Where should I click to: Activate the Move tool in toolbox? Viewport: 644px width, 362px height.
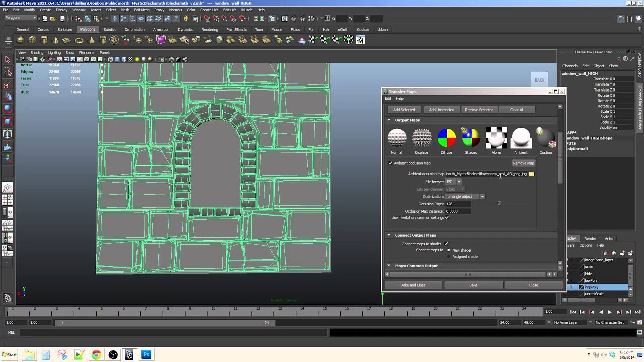point(8,97)
